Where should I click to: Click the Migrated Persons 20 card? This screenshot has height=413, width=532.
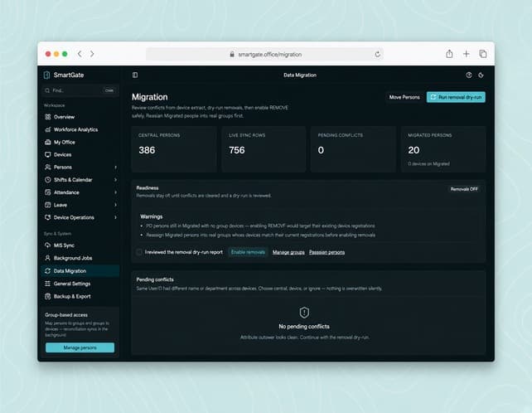tap(443, 149)
